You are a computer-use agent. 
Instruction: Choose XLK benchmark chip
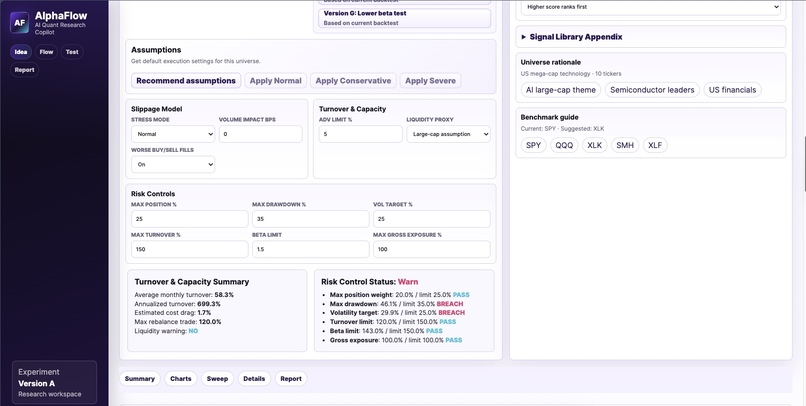(x=595, y=145)
